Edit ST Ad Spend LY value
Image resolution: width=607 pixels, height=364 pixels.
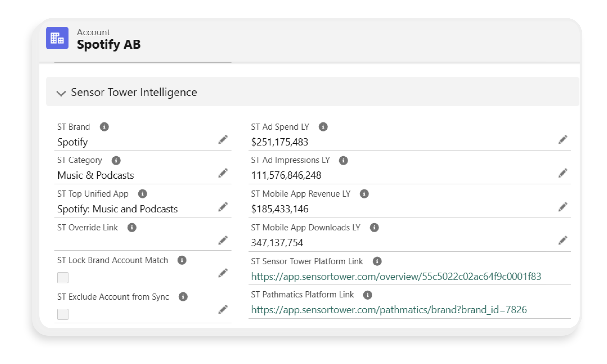(x=562, y=140)
